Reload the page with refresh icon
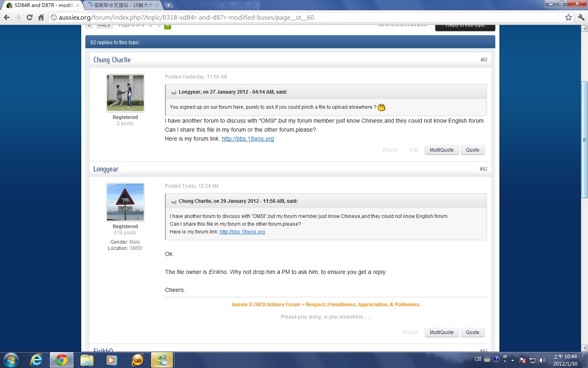 point(29,17)
